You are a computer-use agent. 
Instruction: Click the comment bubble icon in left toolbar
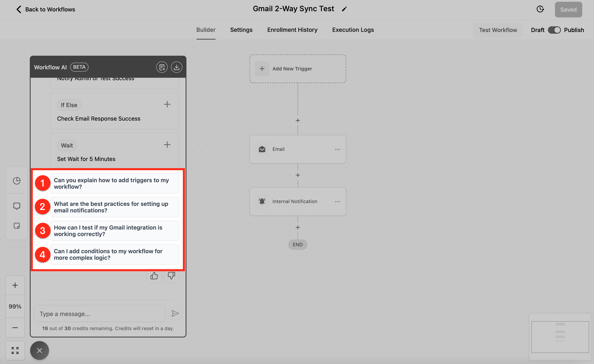point(17,206)
